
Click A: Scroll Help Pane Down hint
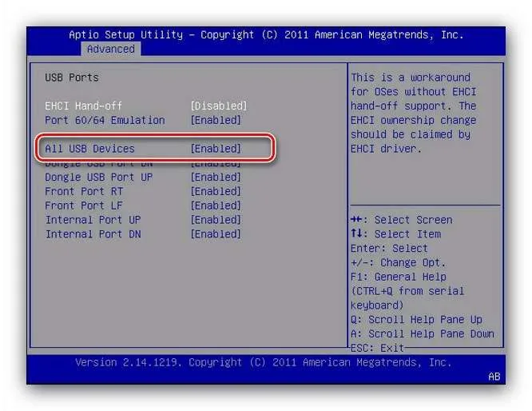(x=422, y=334)
